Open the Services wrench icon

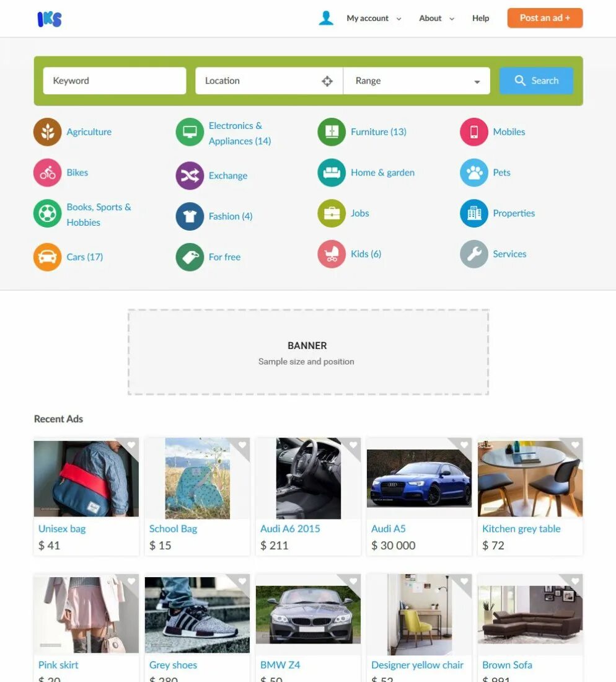[x=474, y=254]
